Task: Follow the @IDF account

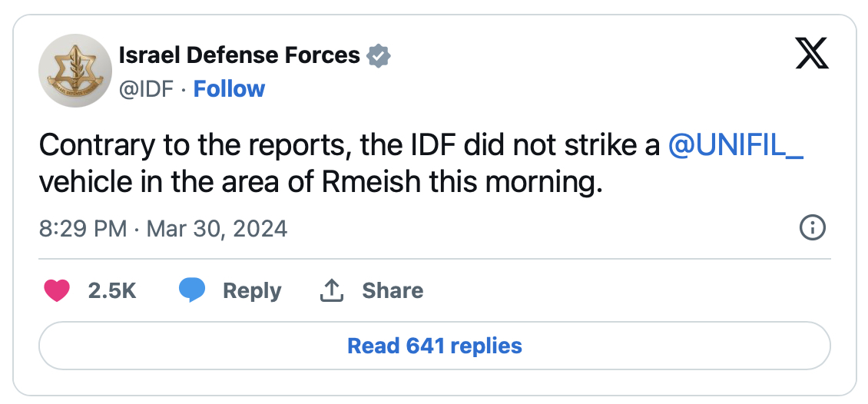Action: (x=229, y=89)
